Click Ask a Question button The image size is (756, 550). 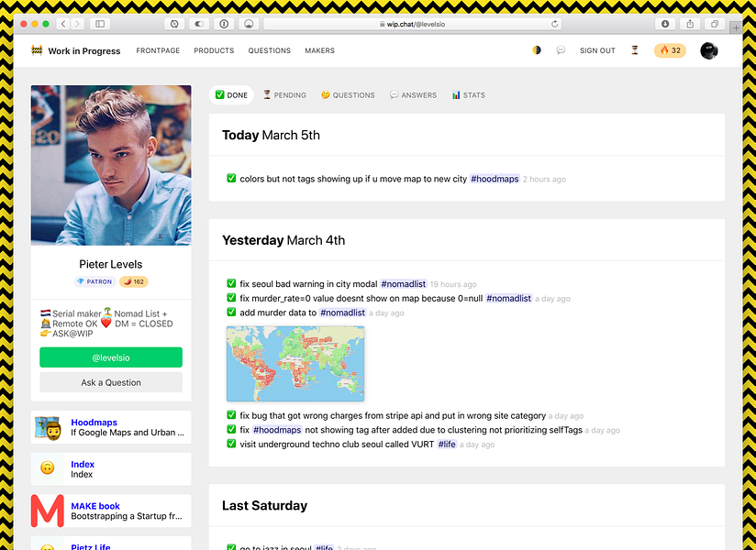[x=111, y=382]
